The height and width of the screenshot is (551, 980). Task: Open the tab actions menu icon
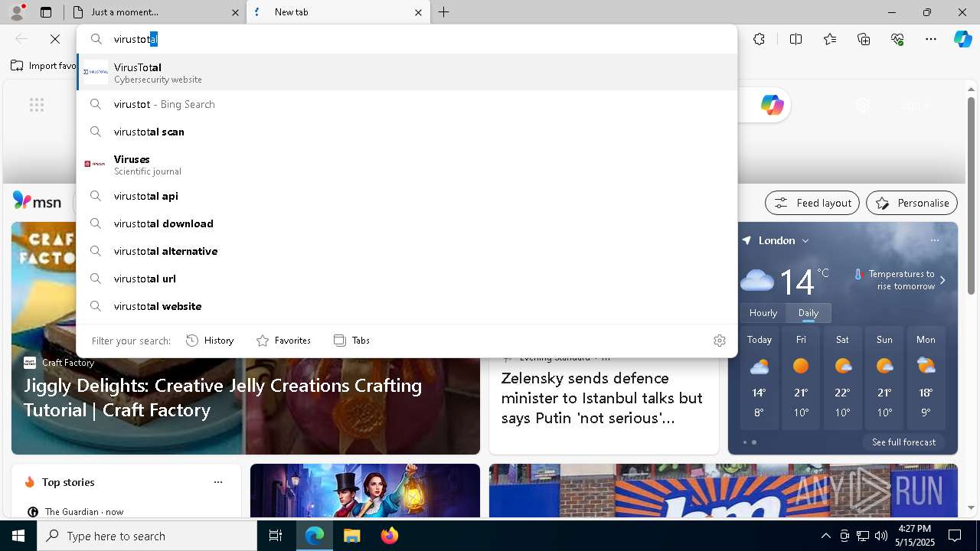(x=46, y=12)
